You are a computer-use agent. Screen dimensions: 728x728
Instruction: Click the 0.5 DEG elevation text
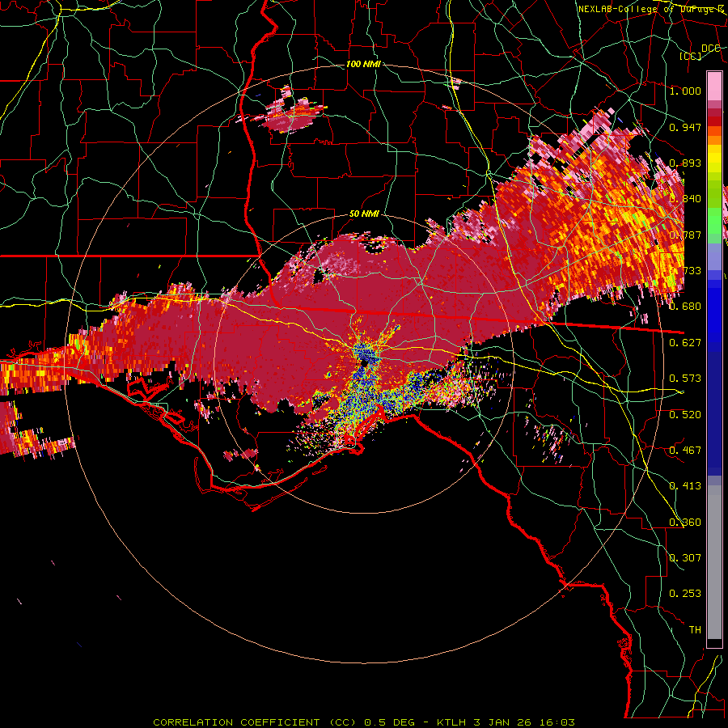tap(390, 722)
